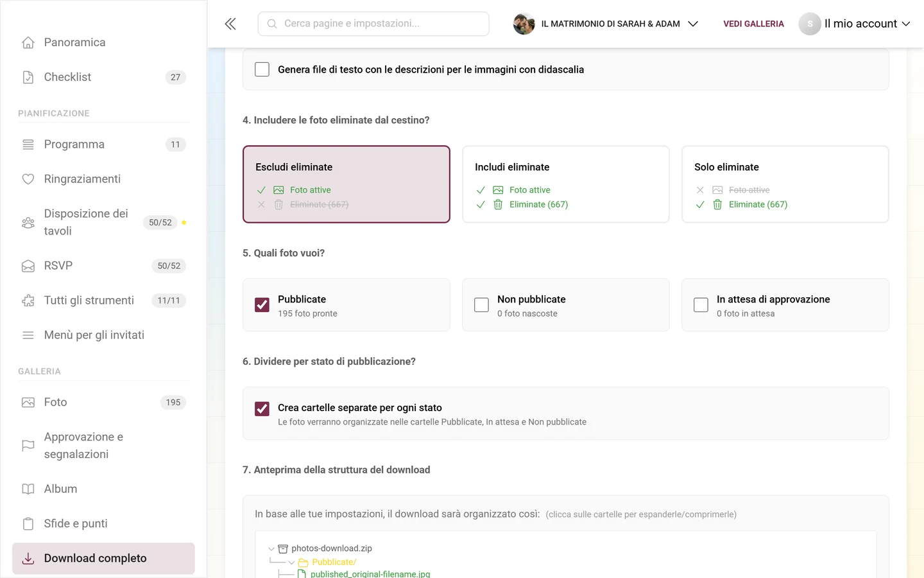Collapse the photos-download.zip tree node

tap(271, 549)
